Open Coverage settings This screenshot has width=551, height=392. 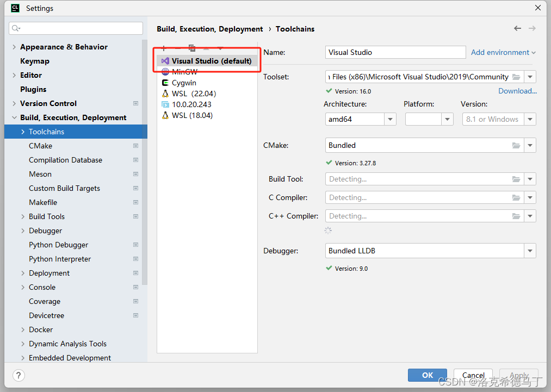point(45,301)
